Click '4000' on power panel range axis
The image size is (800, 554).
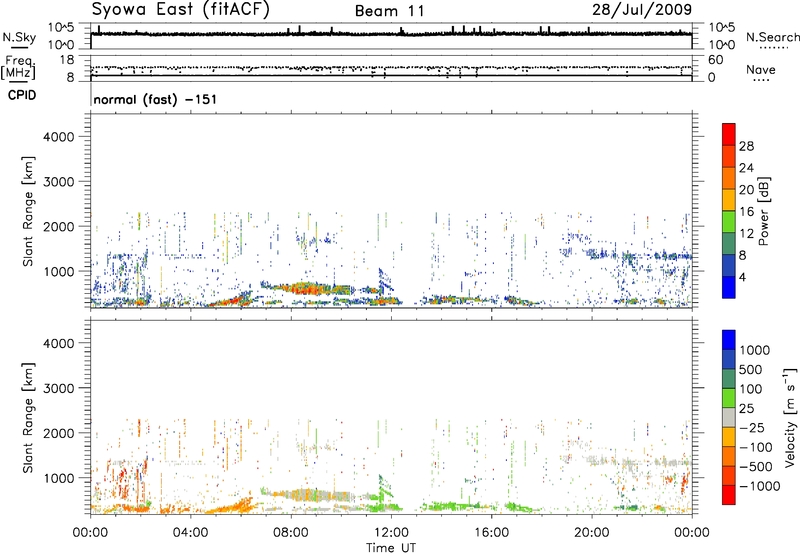[x=59, y=137]
